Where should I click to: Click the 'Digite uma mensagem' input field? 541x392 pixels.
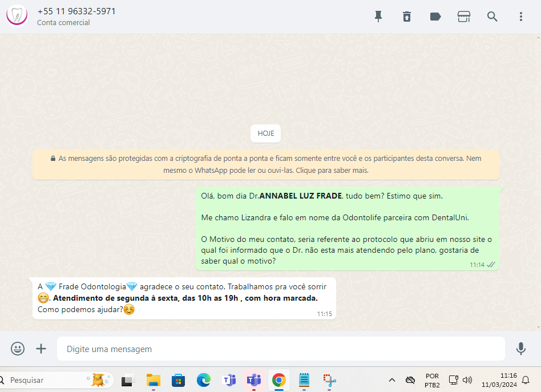click(x=280, y=349)
